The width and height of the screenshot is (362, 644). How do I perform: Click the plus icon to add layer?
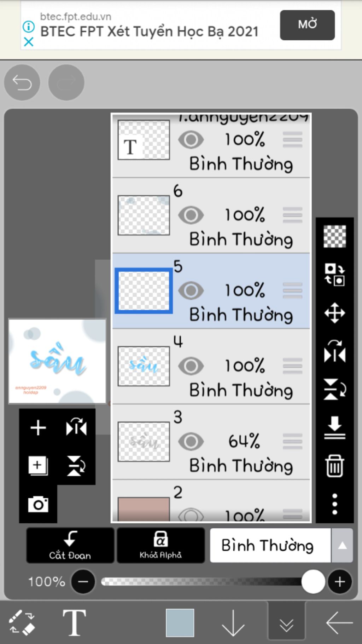38,427
